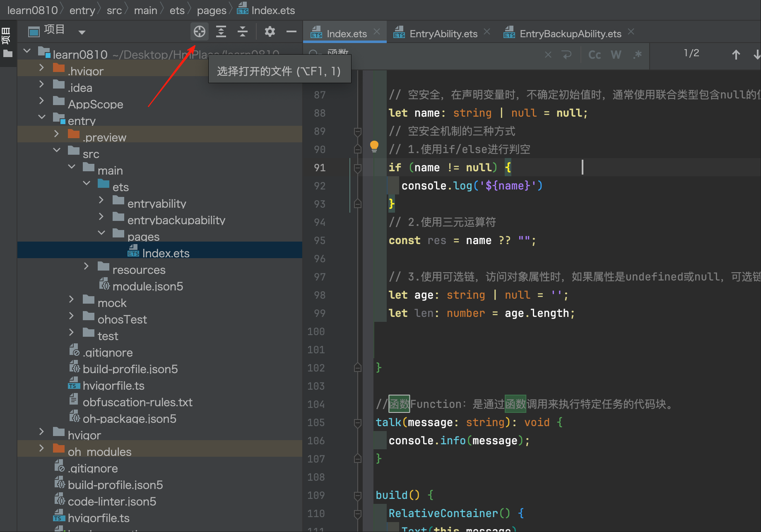Go to previous search occurrence arrow

point(736,55)
